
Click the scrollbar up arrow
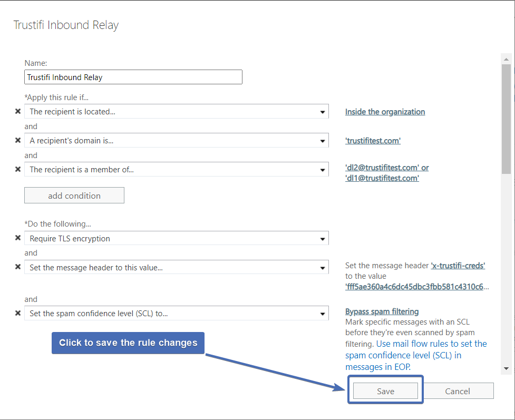(506, 59)
